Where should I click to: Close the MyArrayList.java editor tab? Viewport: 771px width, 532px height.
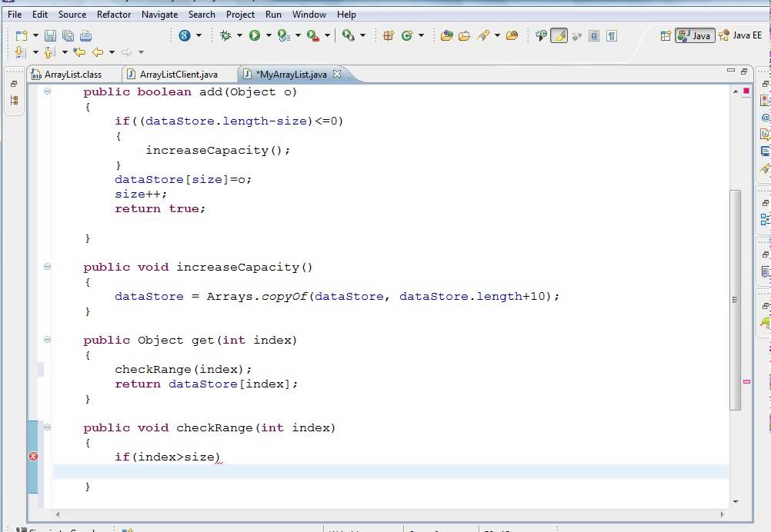(x=337, y=74)
